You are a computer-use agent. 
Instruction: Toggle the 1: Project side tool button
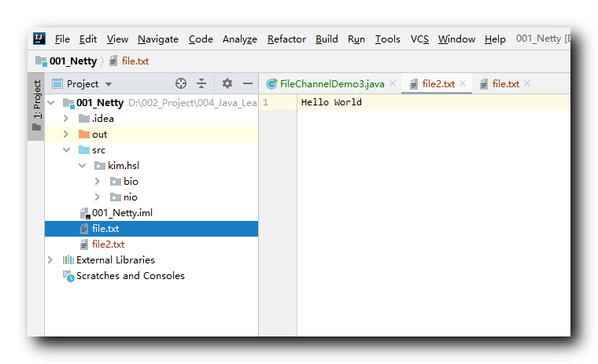[37, 106]
